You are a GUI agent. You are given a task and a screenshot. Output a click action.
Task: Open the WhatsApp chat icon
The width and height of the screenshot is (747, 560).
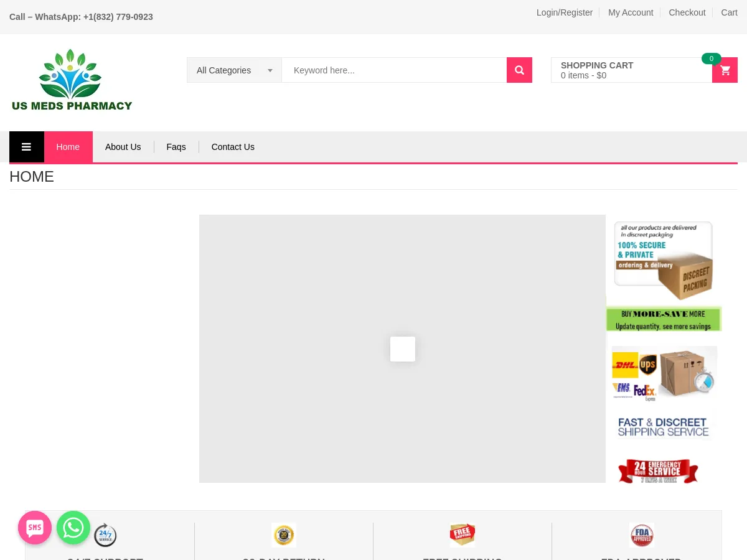pos(73,527)
